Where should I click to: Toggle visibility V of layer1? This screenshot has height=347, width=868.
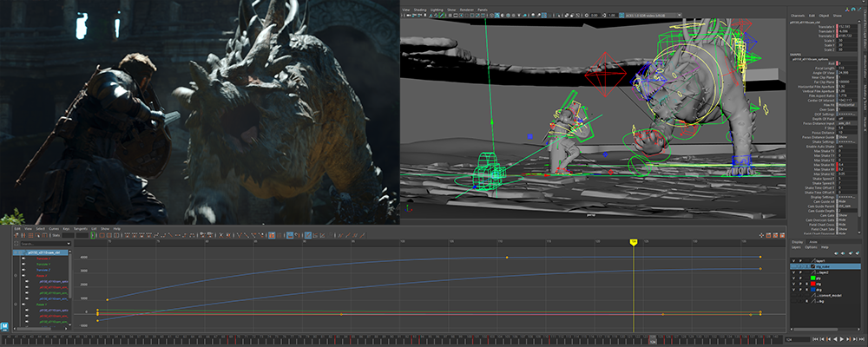pos(793,259)
